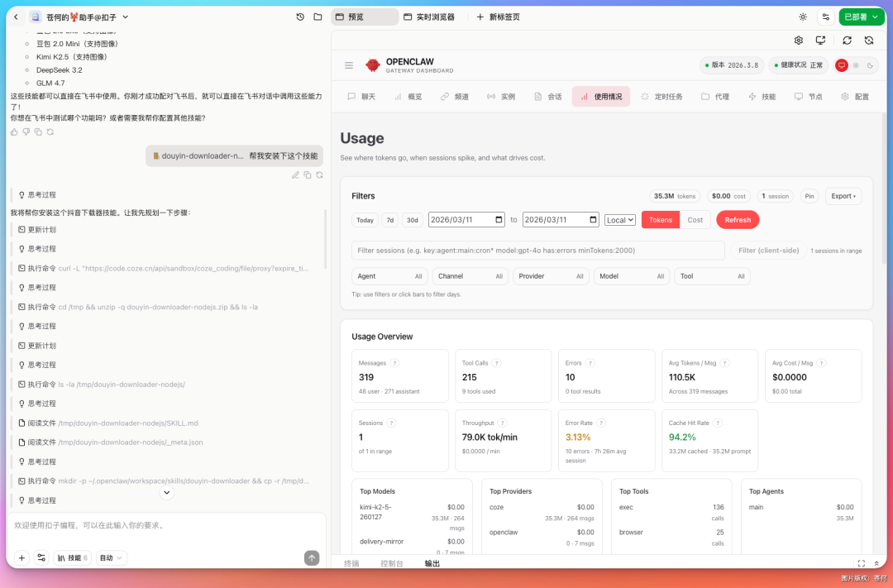Image resolution: width=893 pixels, height=588 pixels.
Task: Open the Local timezone dropdown
Action: (x=619, y=220)
